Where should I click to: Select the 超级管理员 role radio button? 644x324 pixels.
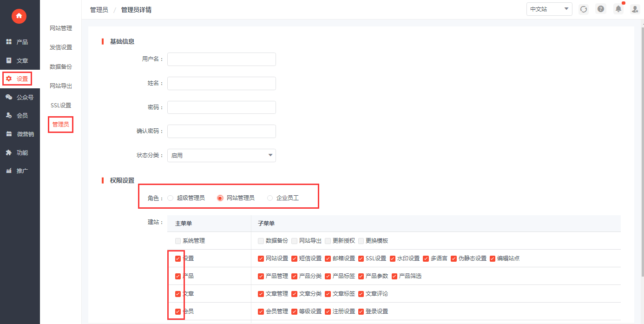point(171,198)
